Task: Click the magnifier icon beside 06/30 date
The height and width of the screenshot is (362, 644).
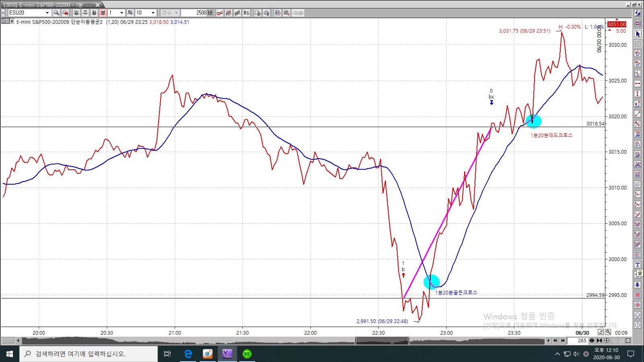Action: pos(608,332)
